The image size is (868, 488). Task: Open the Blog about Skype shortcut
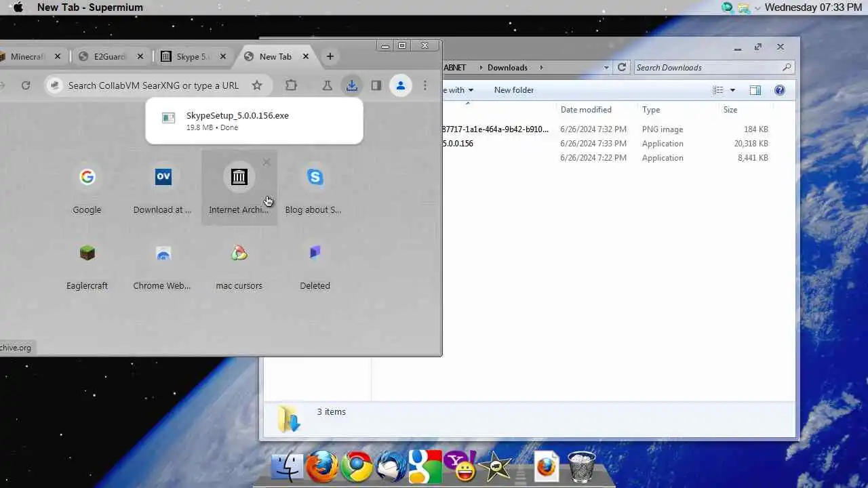pyautogui.click(x=315, y=188)
